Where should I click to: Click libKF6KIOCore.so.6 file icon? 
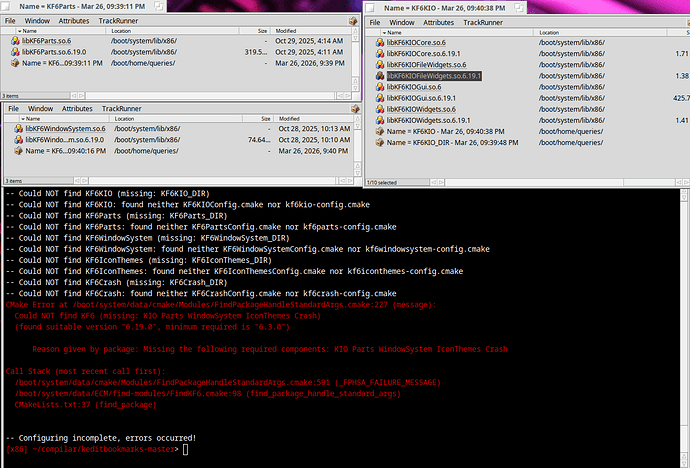pos(380,42)
